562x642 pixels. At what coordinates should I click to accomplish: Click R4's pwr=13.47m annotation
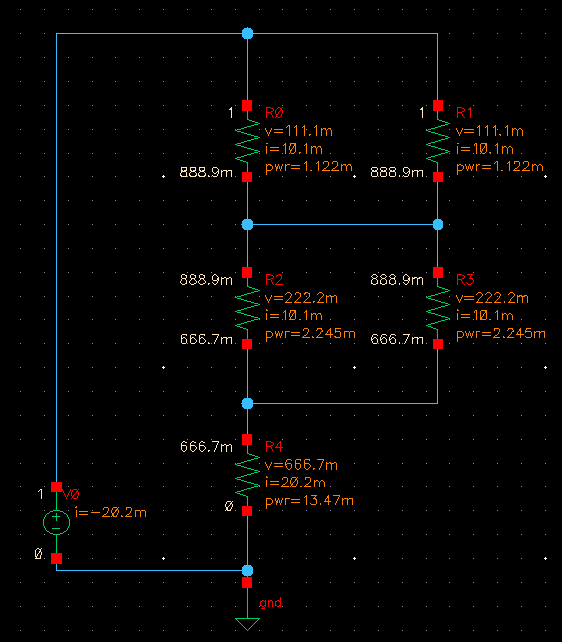pyautogui.click(x=309, y=500)
